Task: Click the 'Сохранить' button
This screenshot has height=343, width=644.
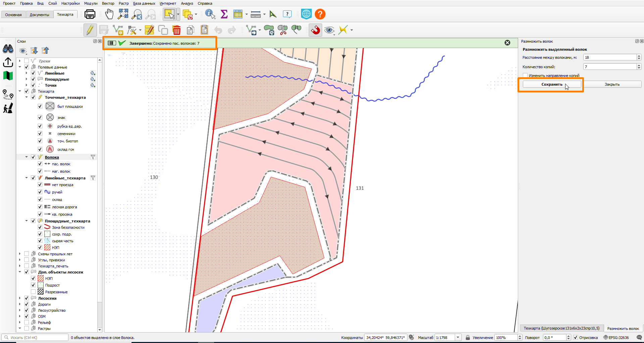Action: tap(552, 84)
